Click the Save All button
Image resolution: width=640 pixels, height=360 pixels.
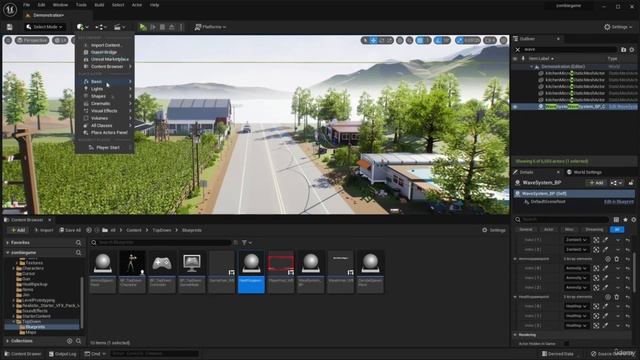pyautogui.click(x=70, y=230)
